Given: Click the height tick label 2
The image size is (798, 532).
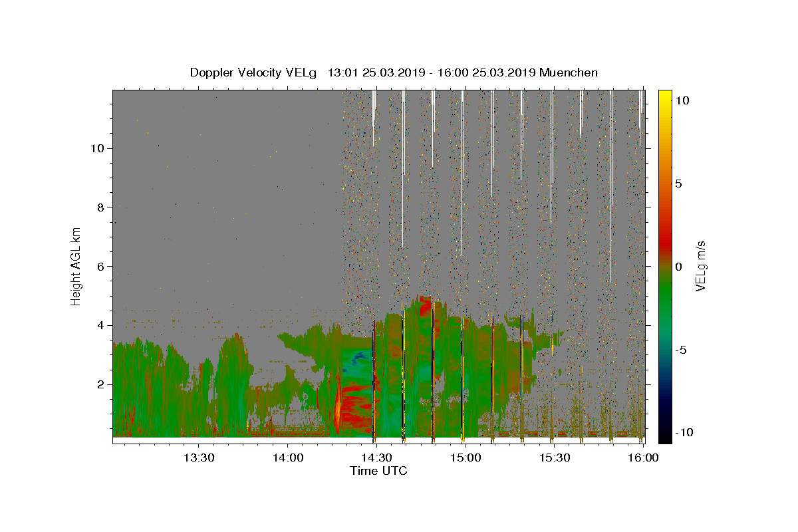Looking at the screenshot, I should click(100, 384).
